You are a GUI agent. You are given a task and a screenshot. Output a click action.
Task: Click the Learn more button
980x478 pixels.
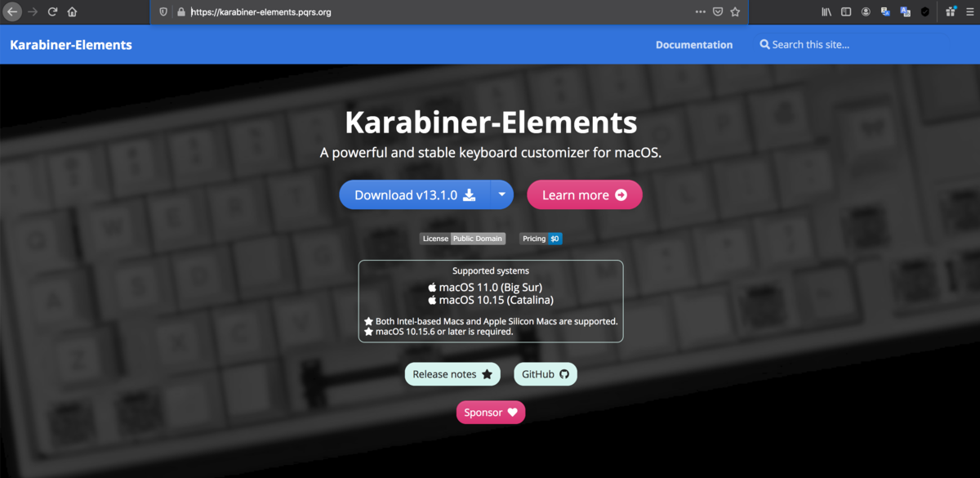tap(585, 195)
